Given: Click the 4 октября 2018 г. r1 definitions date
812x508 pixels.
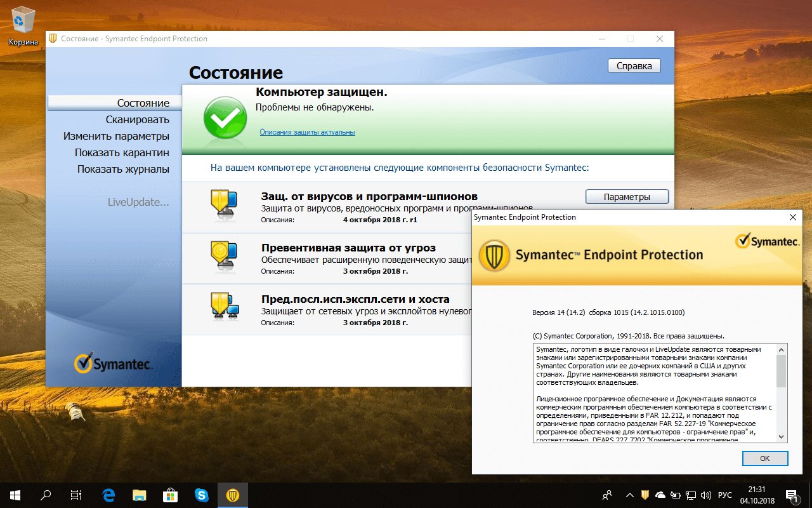Looking at the screenshot, I should click(x=379, y=220).
